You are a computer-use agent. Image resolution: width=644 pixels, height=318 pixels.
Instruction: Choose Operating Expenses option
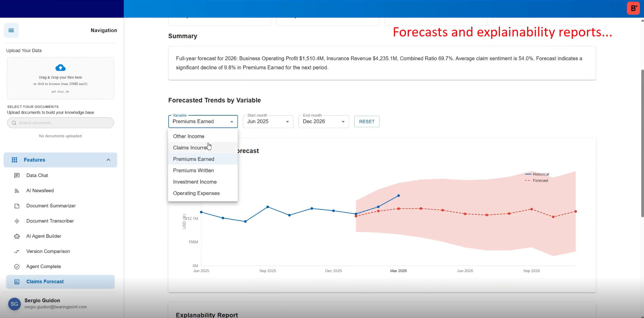tap(196, 193)
